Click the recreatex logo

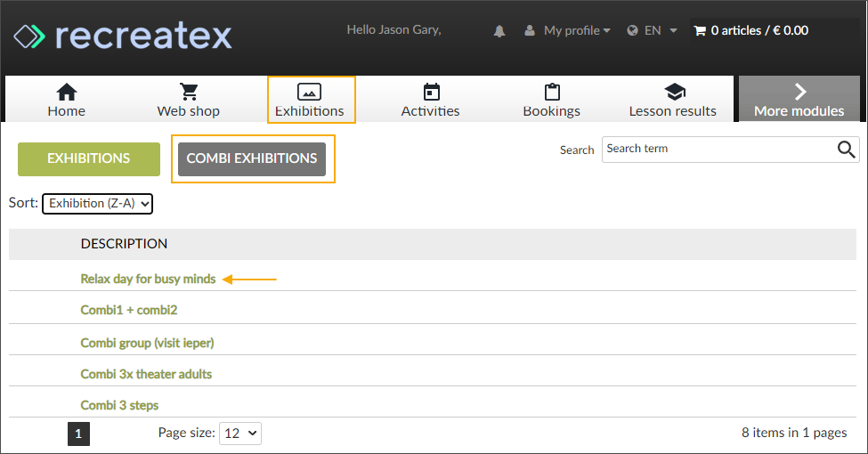tap(123, 36)
